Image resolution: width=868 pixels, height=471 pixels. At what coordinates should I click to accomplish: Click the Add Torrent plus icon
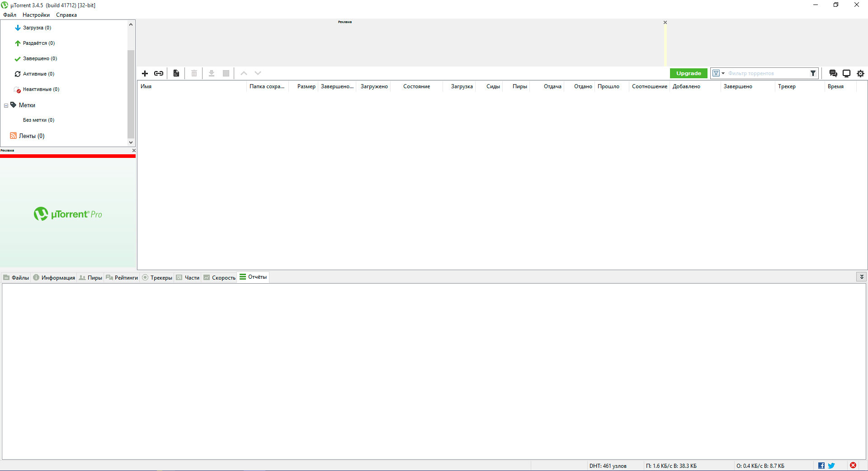click(145, 73)
